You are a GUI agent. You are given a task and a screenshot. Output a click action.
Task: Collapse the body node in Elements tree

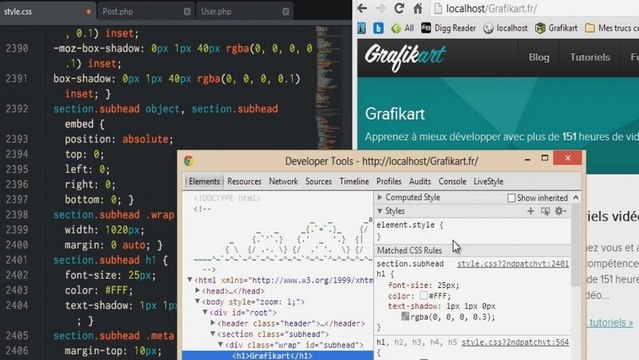(198, 302)
